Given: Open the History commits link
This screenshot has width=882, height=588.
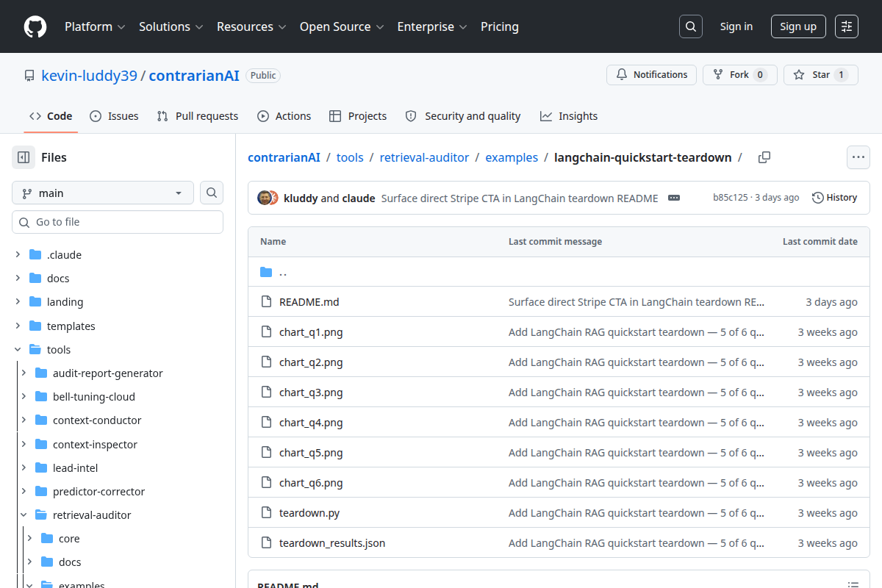Looking at the screenshot, I should tap(834, 198).
